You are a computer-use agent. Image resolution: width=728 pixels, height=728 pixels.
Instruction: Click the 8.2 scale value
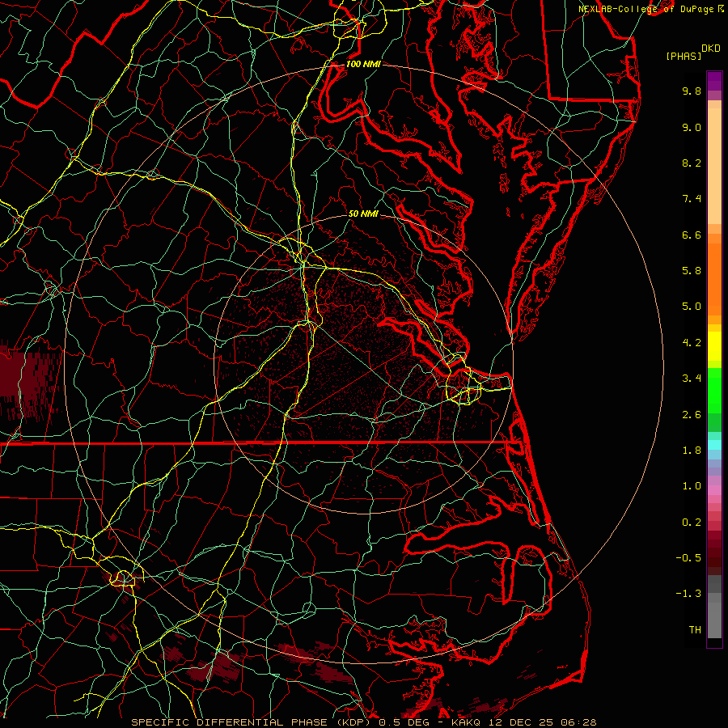692,163
